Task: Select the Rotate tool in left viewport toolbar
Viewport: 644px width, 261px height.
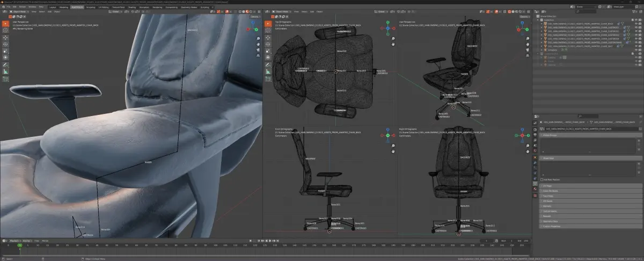Action: point(5,44)
